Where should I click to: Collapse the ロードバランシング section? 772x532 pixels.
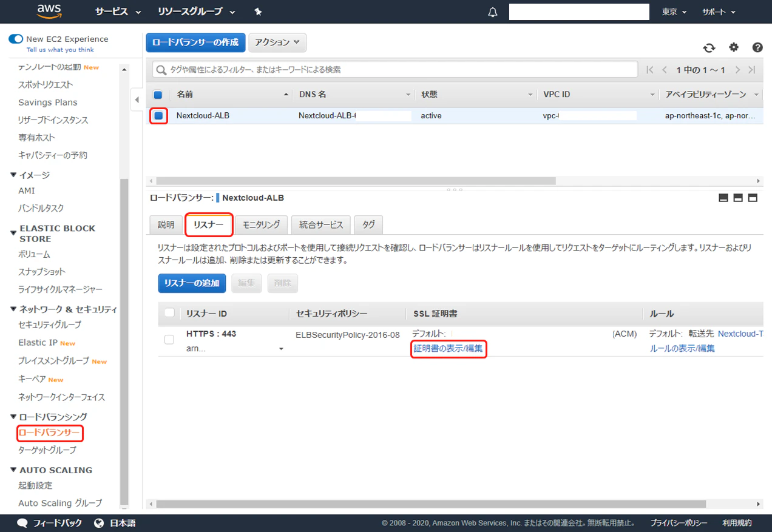pyautogui.click(x=14, y=417)
